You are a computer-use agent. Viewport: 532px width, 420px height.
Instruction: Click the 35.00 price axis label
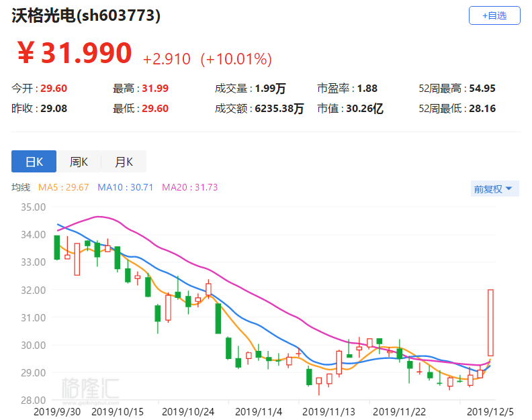[x=34, y=207]
